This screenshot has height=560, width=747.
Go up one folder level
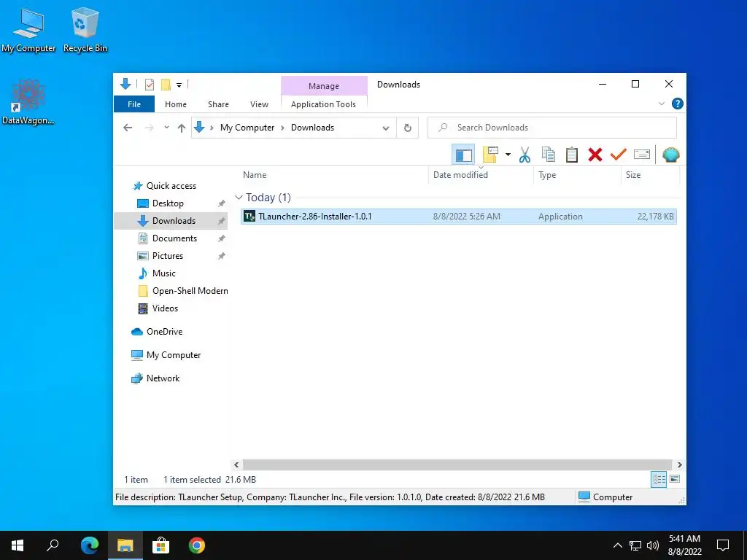click(181, 128)
